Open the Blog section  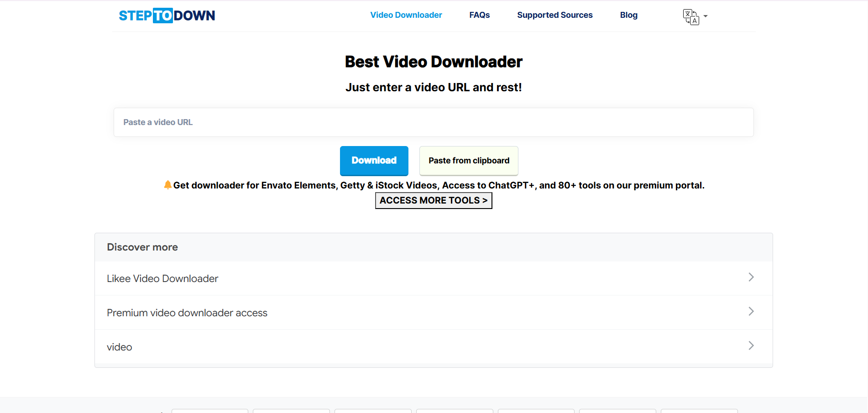pos(628,15)
